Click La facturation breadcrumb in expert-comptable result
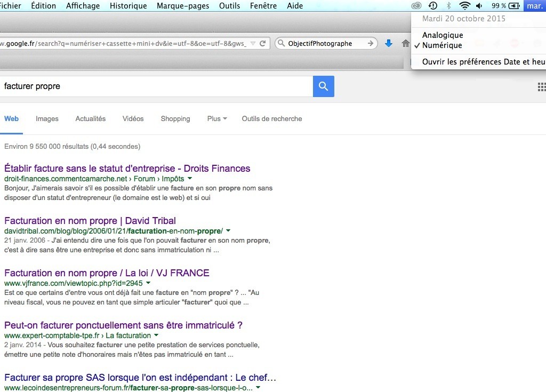This screenshot has height=392, width=546. coord(128,335)
